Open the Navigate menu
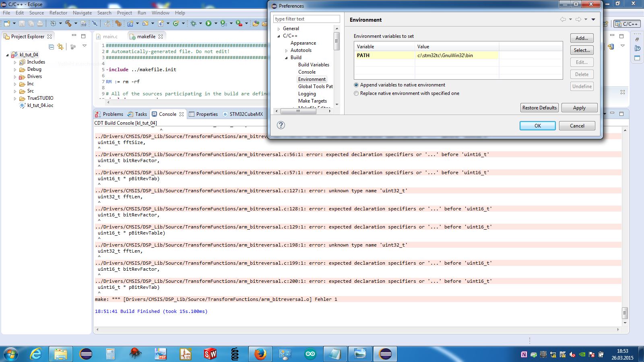 tap(83, 13)
